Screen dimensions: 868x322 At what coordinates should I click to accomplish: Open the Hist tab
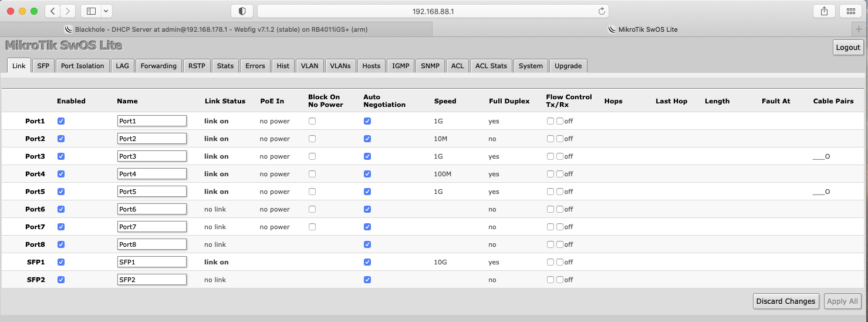pos(283,66)
